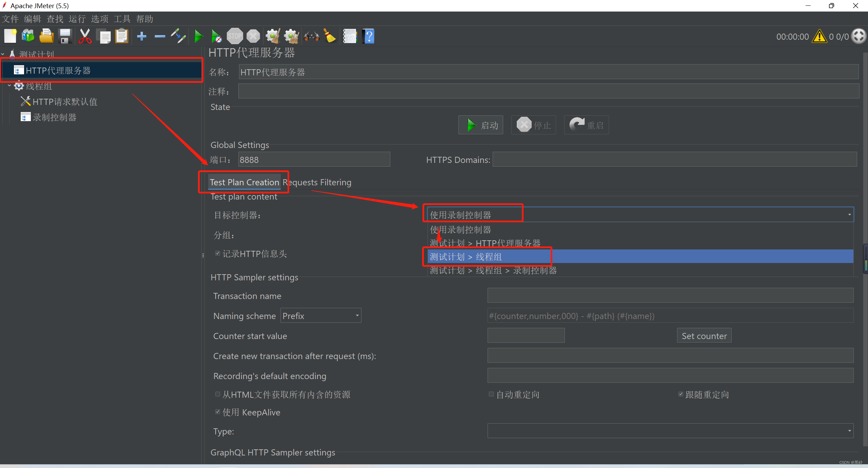Enable 自动重定向 checkbox
Screen dimensions: 868x468
[x=491, y=394]
